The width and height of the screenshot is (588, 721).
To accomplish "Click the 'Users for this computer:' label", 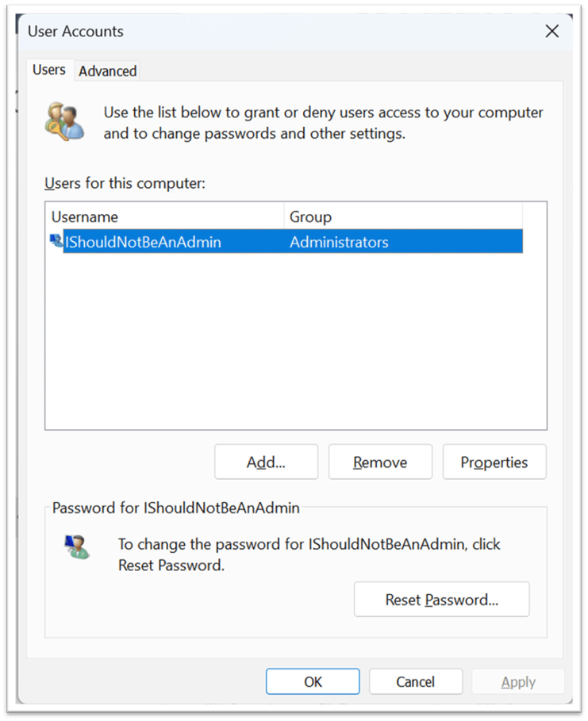I will [x=125, y=183].
